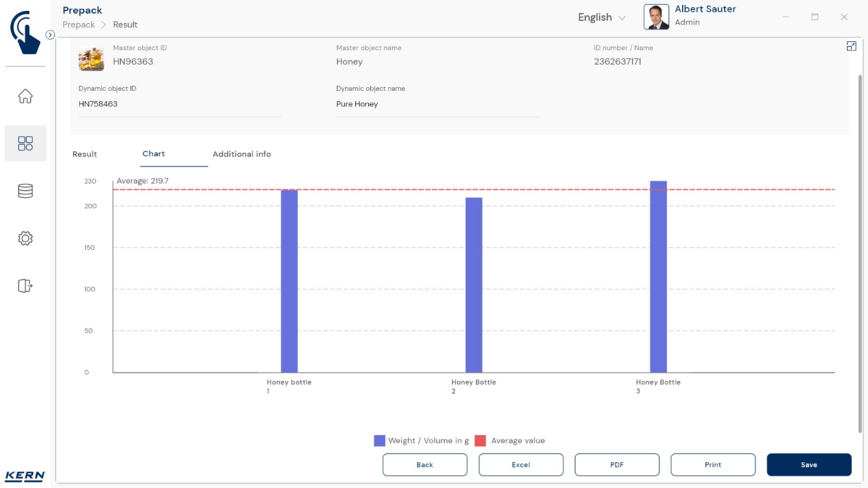Screen dimensions: 868x488
Task: Click the honey product thumbnail image
Action: click(91, 59)
